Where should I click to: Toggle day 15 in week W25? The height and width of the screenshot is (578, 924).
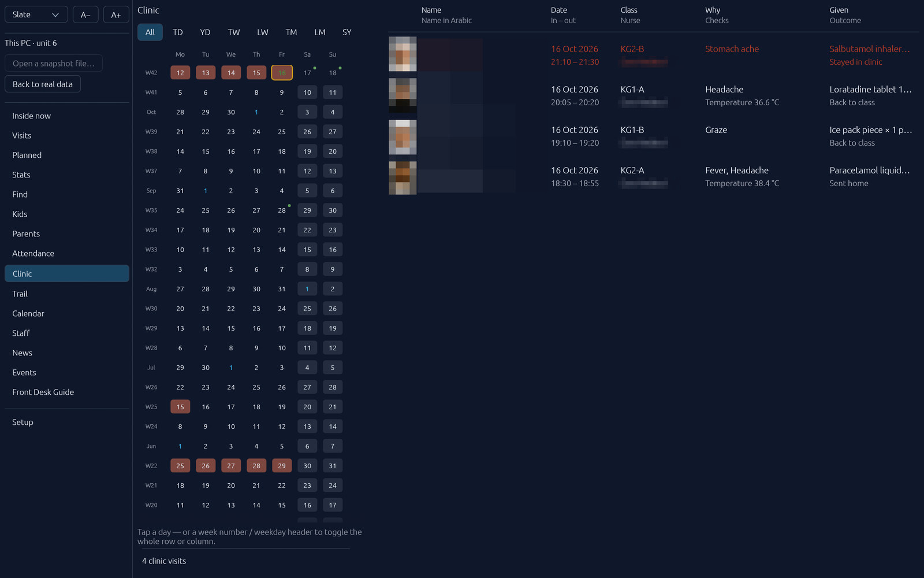click(x=180, y=407)
